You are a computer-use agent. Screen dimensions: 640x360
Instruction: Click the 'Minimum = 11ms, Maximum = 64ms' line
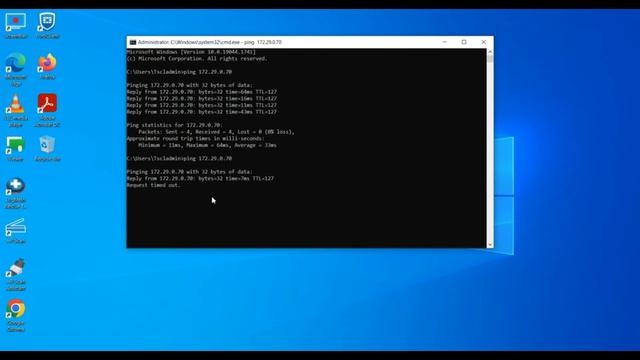coord(207,145)
